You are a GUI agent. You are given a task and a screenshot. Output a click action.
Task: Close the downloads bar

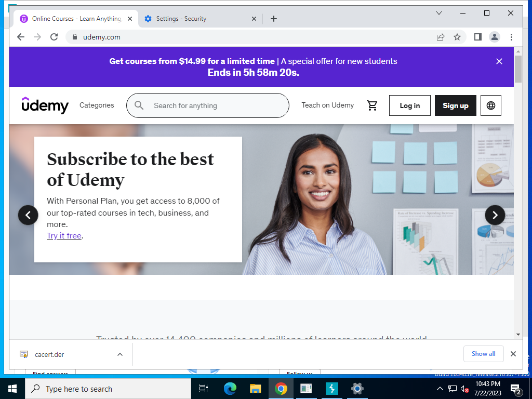[x=513, y=354]
